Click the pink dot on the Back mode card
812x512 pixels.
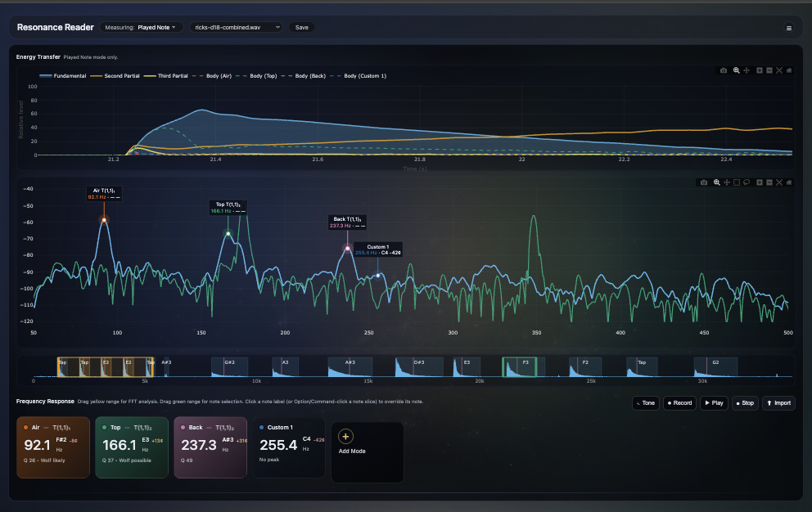click(183, 428)
